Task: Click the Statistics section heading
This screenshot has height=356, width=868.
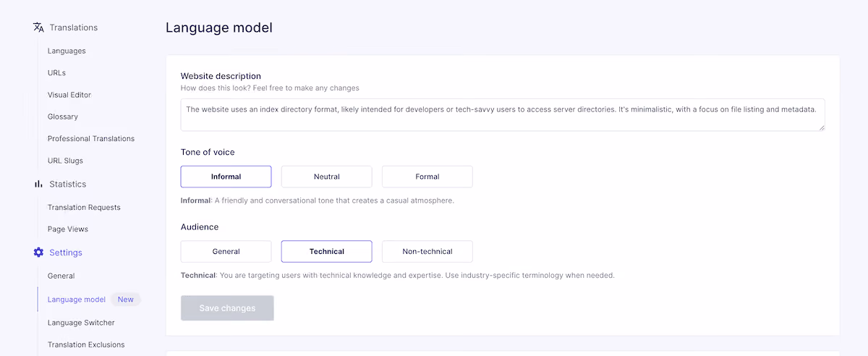Action: [x=67, y=184]
